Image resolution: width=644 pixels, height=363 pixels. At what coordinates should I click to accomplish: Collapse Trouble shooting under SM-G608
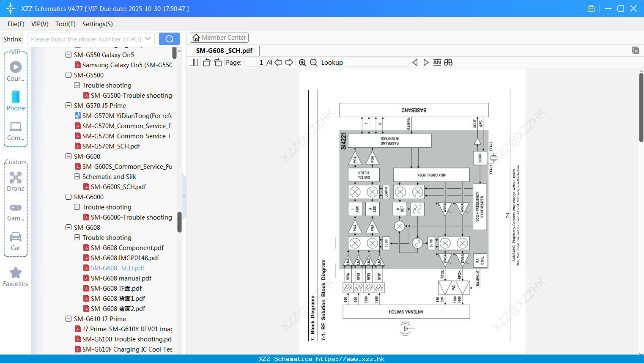[x=77, y=237]
